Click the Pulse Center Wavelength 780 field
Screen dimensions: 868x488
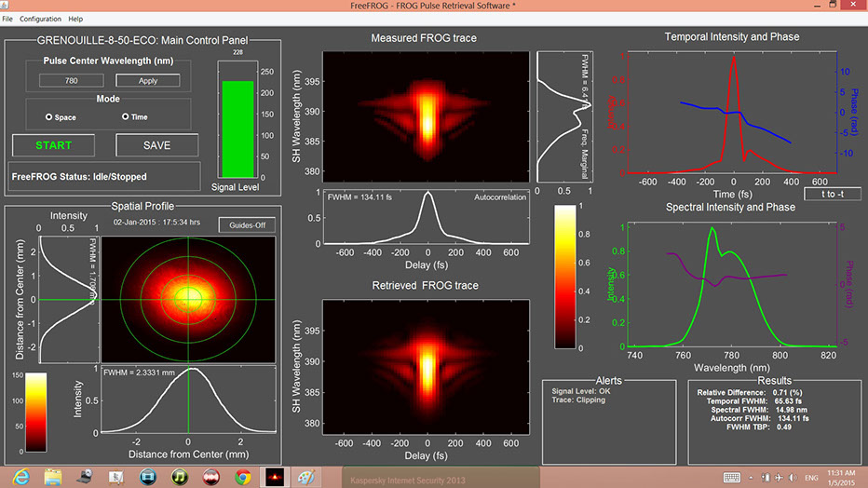pyautogui.click(x=71, y=81)
